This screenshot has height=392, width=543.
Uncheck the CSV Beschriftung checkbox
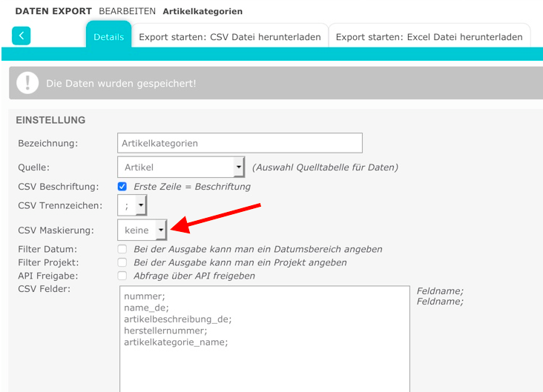[122, 187]
